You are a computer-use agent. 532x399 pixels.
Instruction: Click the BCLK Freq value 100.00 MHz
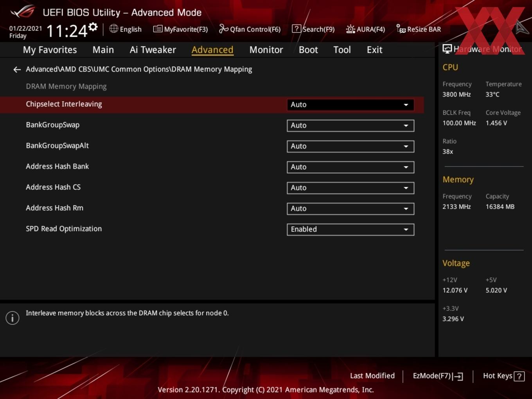[459, 123]
